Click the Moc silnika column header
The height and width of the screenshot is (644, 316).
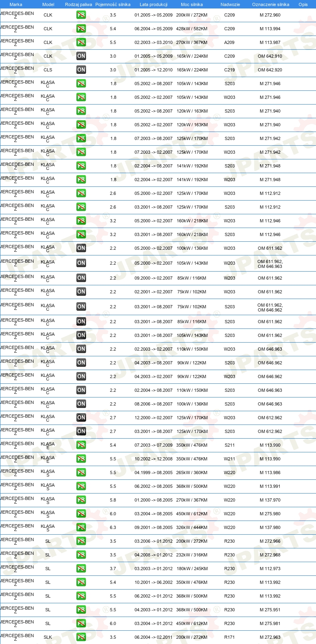click(192, 4)
